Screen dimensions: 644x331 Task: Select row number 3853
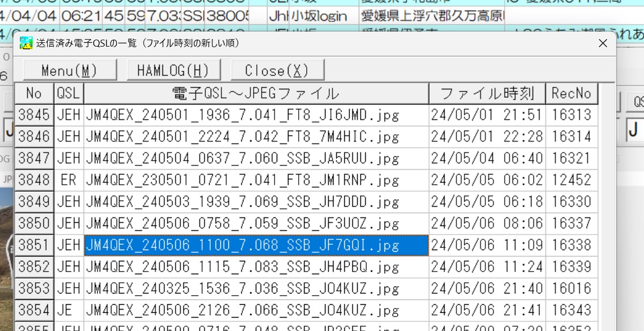click(34, 289)
